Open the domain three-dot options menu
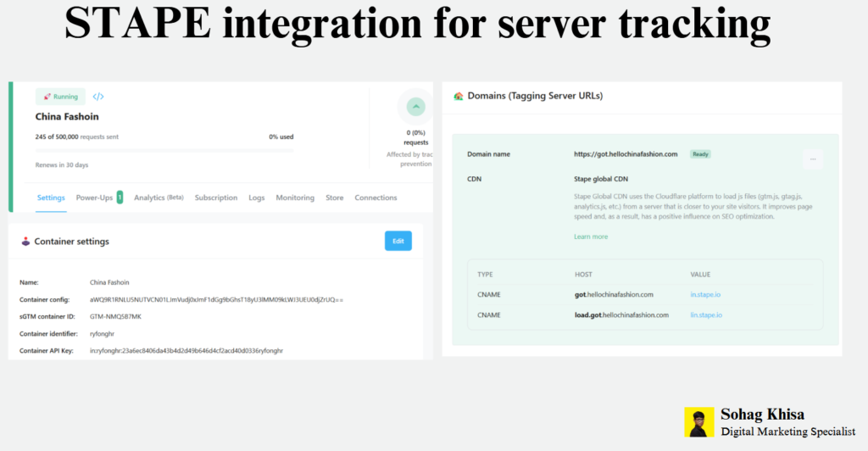868x451 pixels. tap(813, 159)
